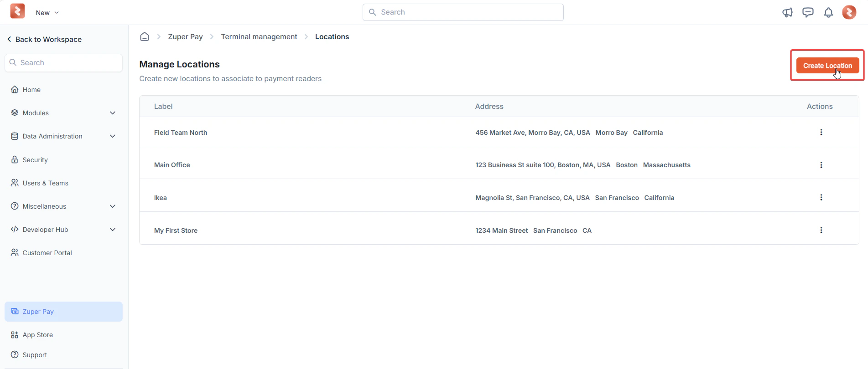Image resolution: width=868 pixels, height=369 pixels.
Task: Open actions menu for Field Team North
Action: tap(821, 132)
